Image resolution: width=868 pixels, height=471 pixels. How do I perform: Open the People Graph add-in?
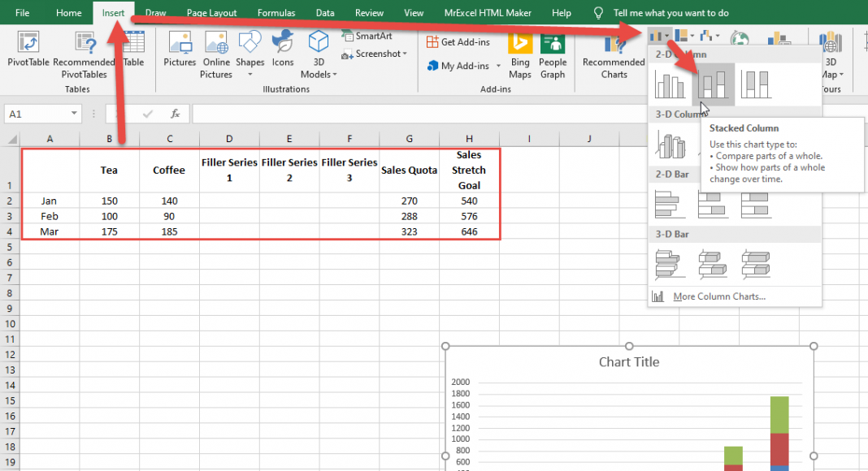tap(553, 55)
